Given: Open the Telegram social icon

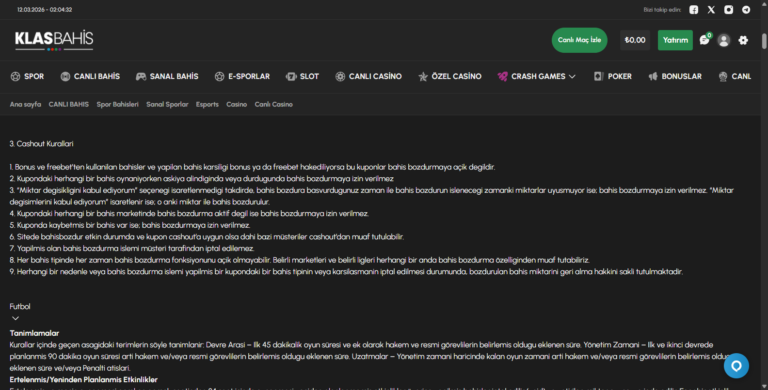Looking at the screenshot, I should tap(746, 10).
